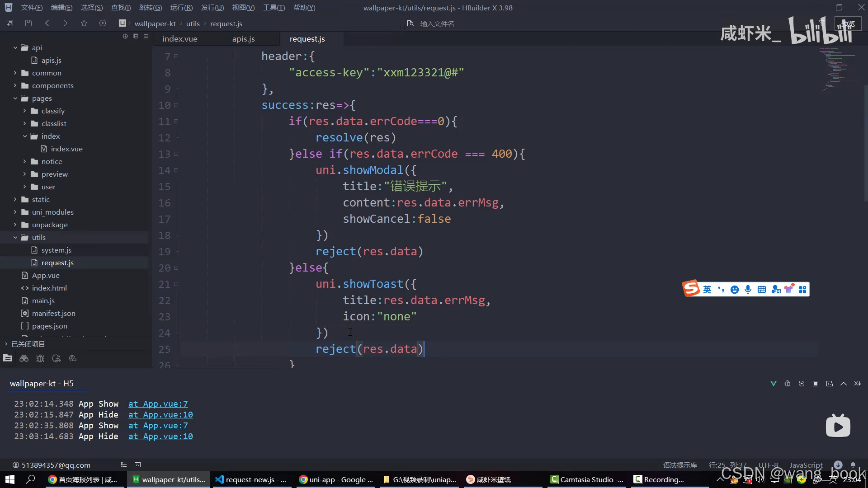Expand the common folder in project tree
The image size is (868, 488).
15,73
